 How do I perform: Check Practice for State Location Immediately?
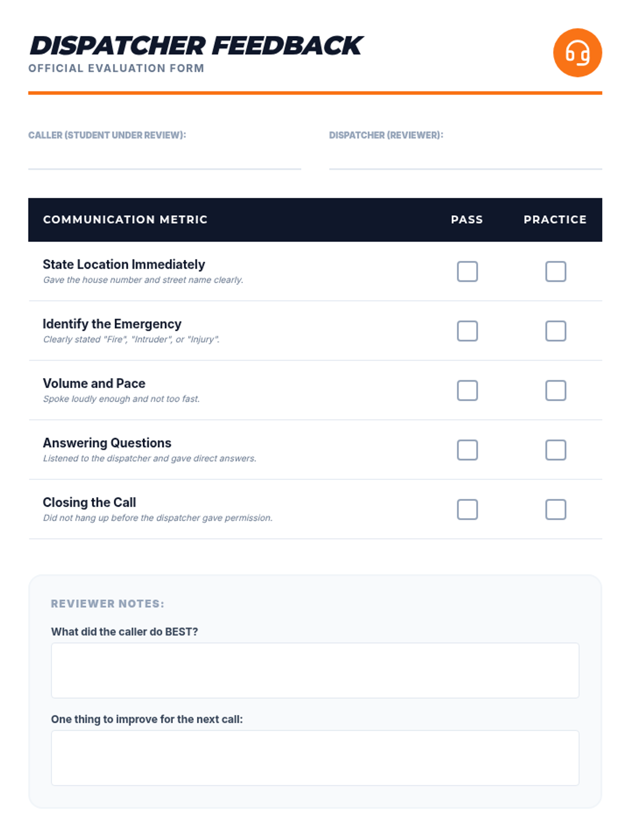[x=555, y=271]
